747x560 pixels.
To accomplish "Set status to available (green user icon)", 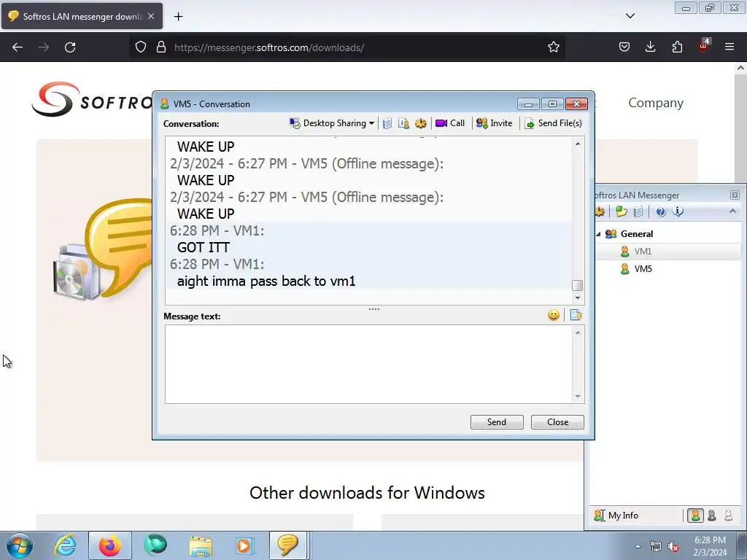I will 695,516.
